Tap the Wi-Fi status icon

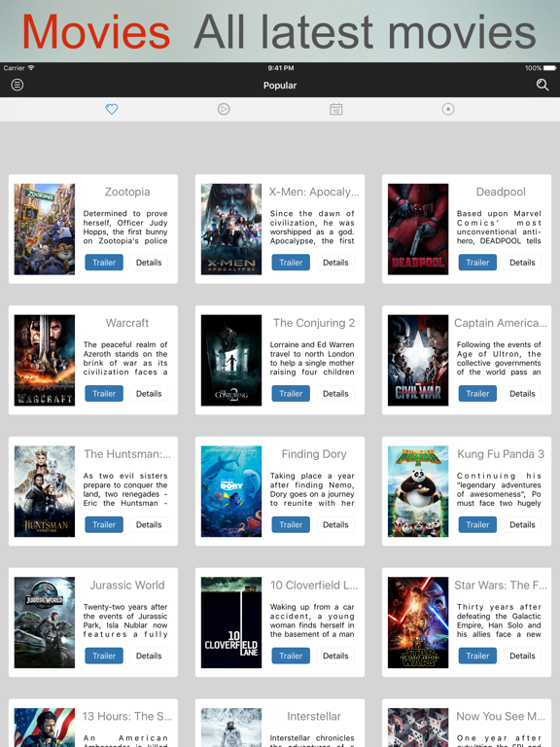[x=31, y=68]
